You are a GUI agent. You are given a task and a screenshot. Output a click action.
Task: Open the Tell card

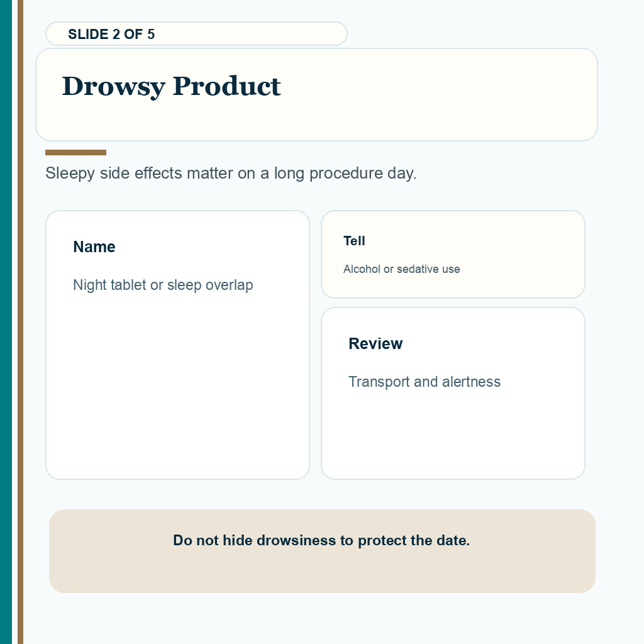tap(453, 255)
